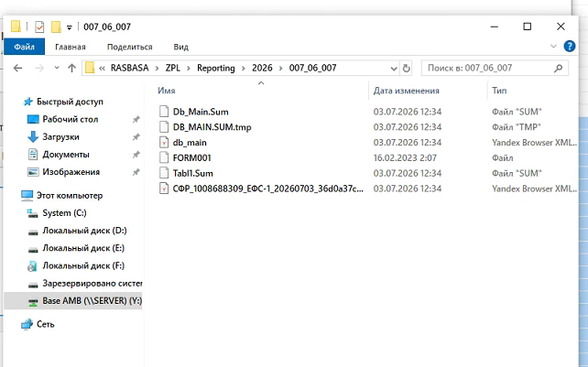Select the СФР_1008688309_ЕФС-1 file
Screen dimensions: 588x367
click(267, 189)
